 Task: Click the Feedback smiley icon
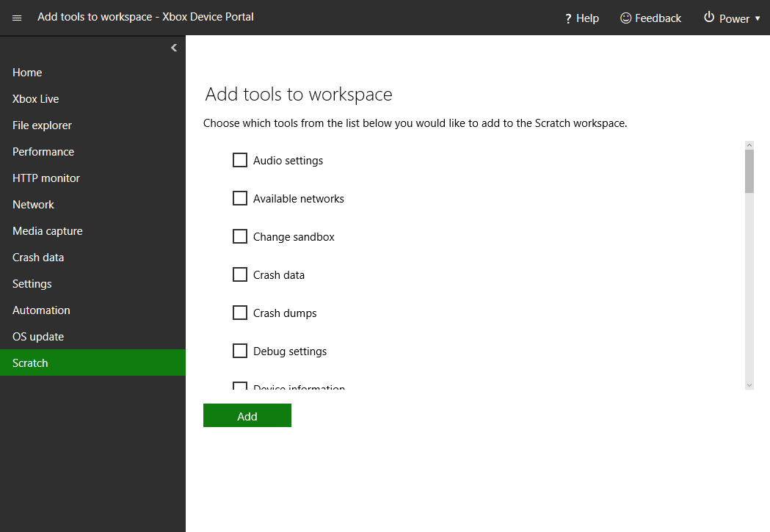point(625,18)
